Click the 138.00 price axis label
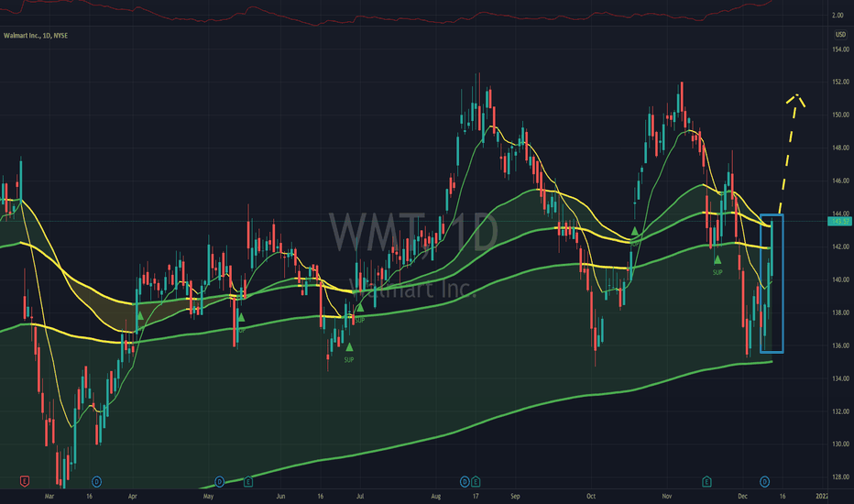Image resolution: width=854 pixels, height=504 pixels. pos(840,312)
